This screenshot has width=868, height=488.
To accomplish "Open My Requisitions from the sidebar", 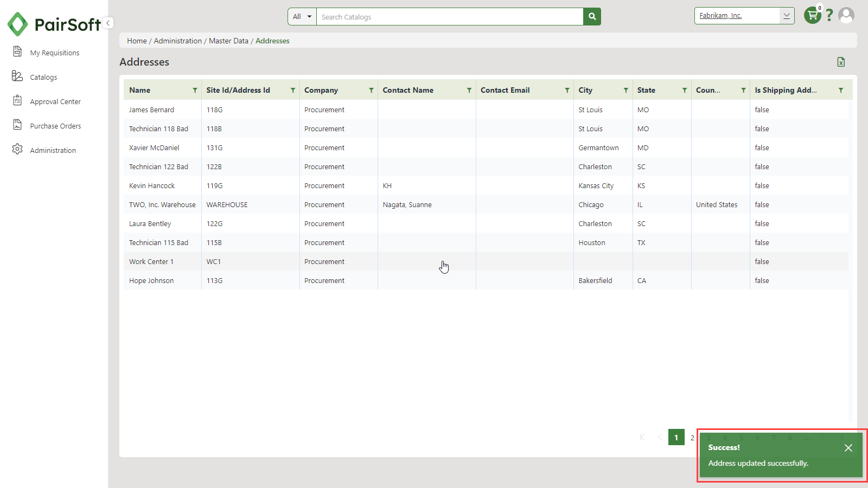I will click(46, 53).
